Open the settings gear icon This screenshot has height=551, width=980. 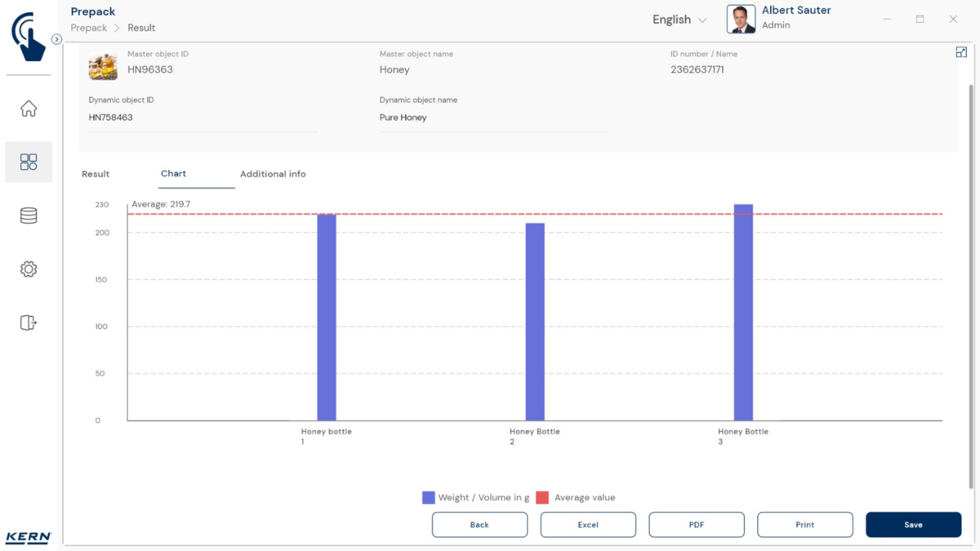29,269
